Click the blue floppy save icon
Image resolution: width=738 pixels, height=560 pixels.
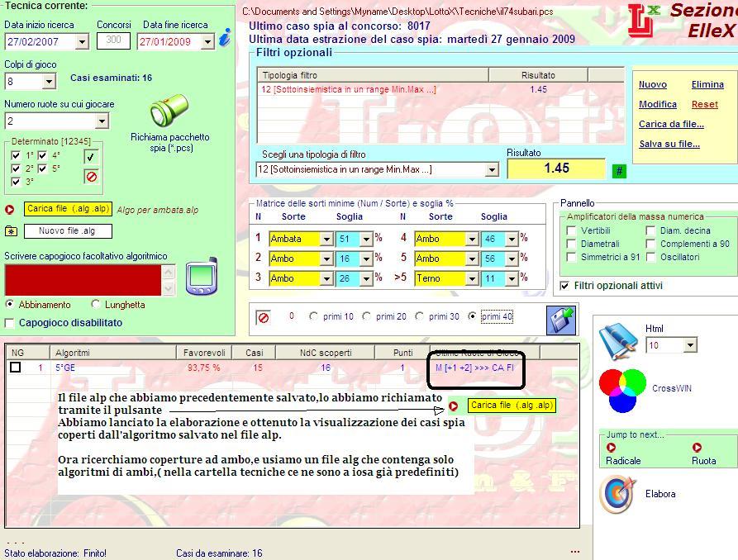pyautogui.click(x=561, y=320)
